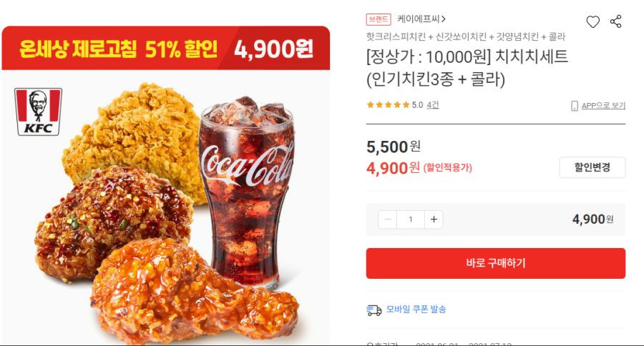Decrease quantity with the minus button
Screen dimensions: 644x346
pos(387,219)
